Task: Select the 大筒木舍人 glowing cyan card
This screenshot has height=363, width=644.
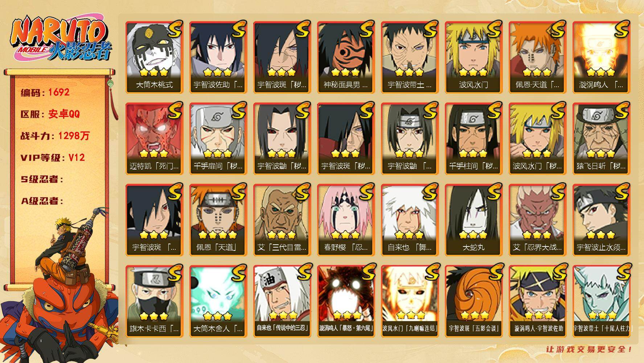Action: (x=218, y=301)
